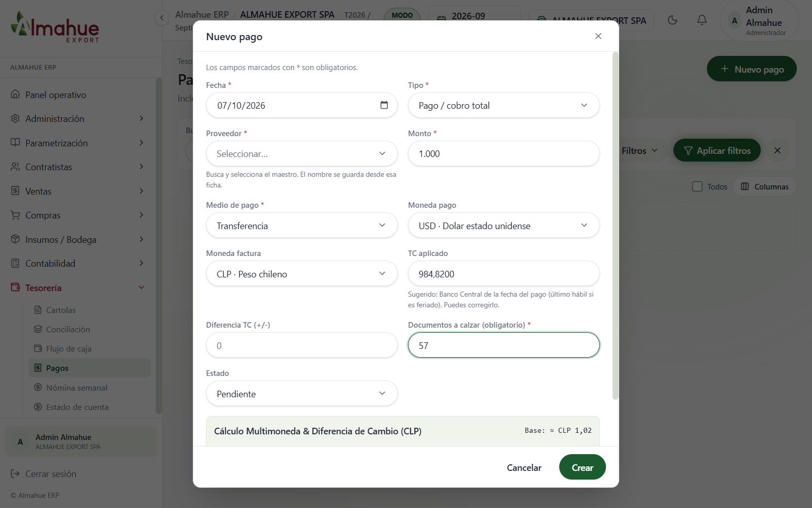Click the Contratistas people icon
This screenshot has width=812, height=508.
click(15, 167)
